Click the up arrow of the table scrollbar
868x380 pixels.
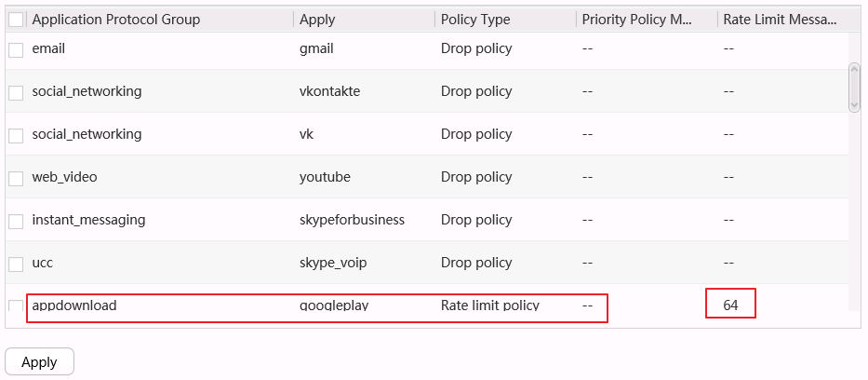tap(854, 70)
